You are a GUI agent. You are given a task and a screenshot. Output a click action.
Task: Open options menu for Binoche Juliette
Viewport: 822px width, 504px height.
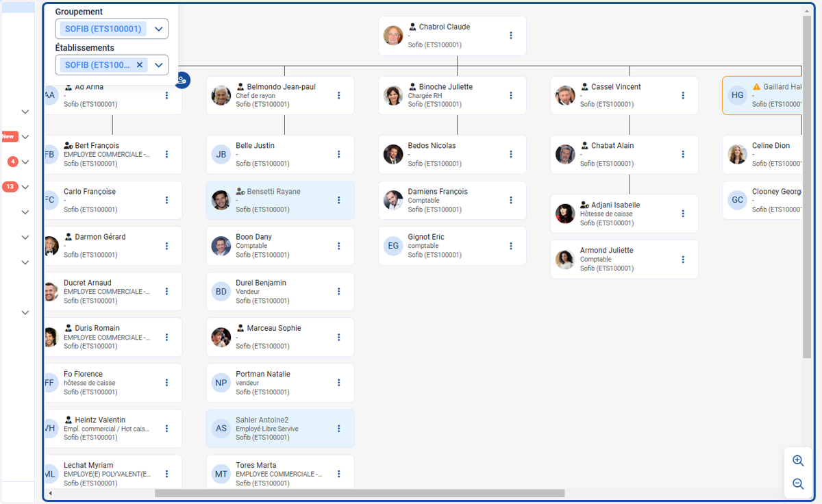click(510, 95)
